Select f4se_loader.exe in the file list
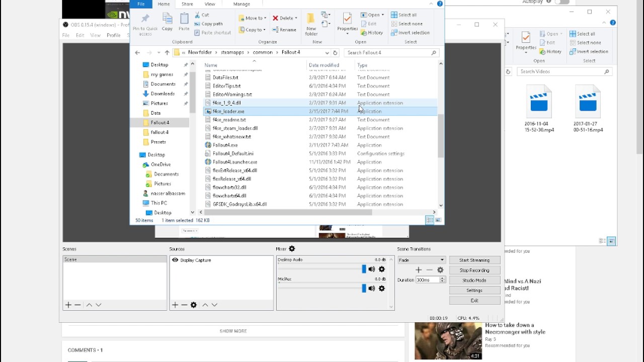This screenshot has width=644, height=362. [x=320, y=111]
